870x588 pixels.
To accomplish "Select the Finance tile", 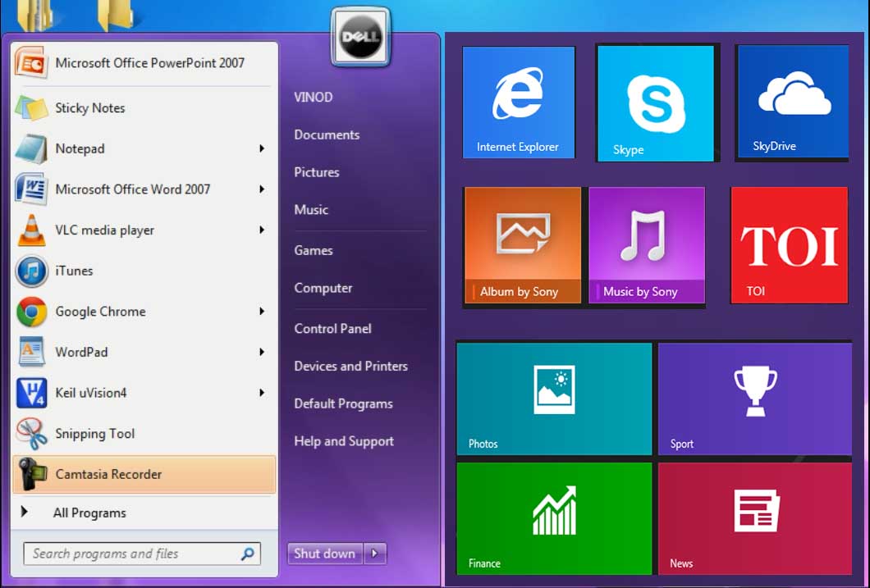I will click(553, 517).
